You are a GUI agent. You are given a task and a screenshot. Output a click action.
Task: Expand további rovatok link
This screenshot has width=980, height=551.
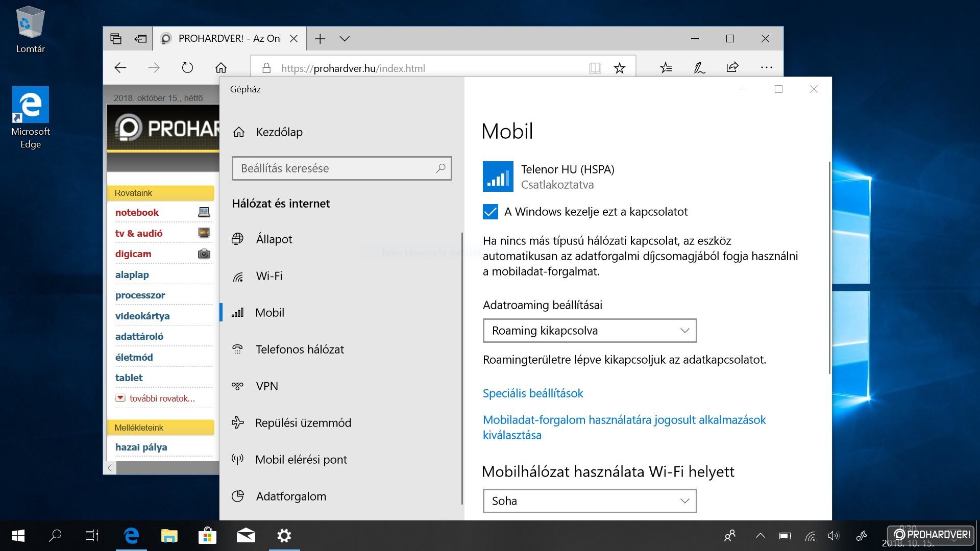(x=162, y=398)
